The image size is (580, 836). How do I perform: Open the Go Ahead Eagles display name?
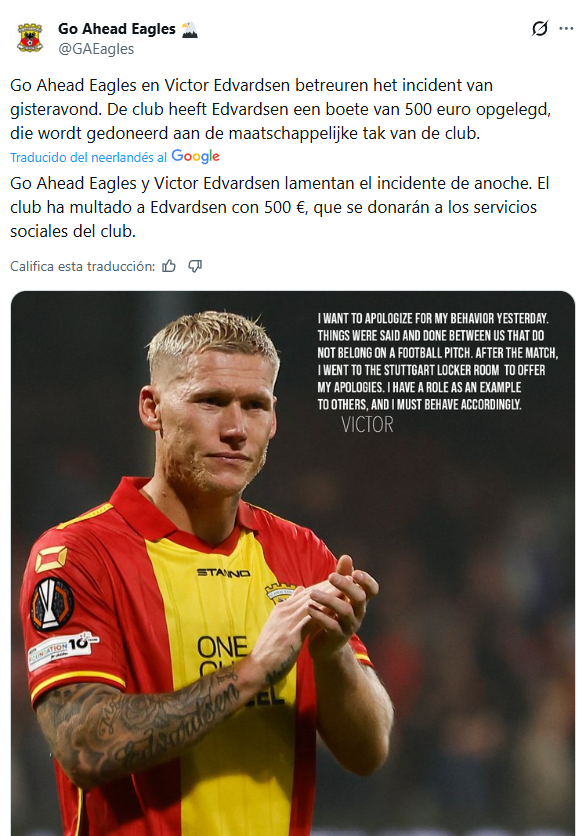(x=117, y=29)
